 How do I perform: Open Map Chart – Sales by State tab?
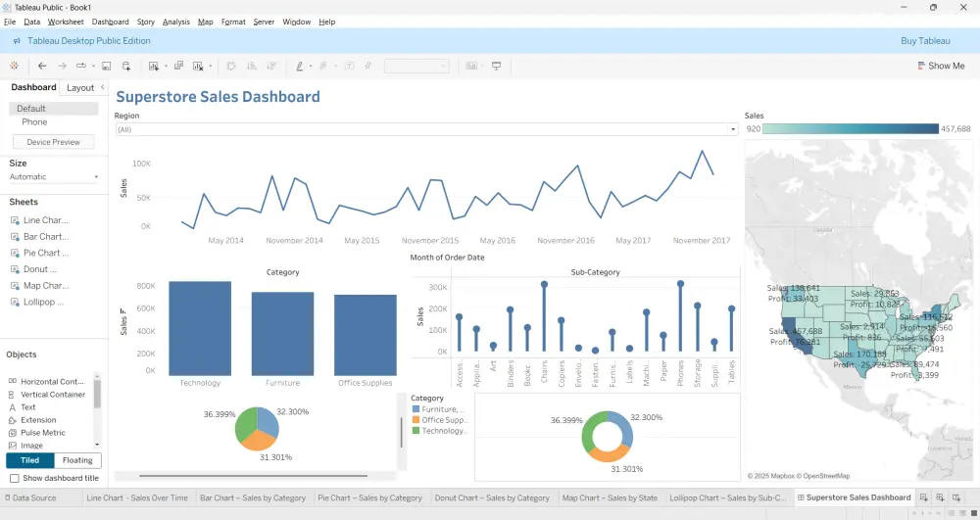tap(610, 497)
